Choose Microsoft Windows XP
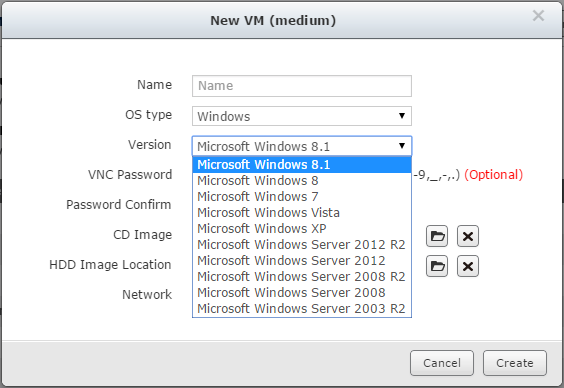Screen dimensions: 564x388 302,229
